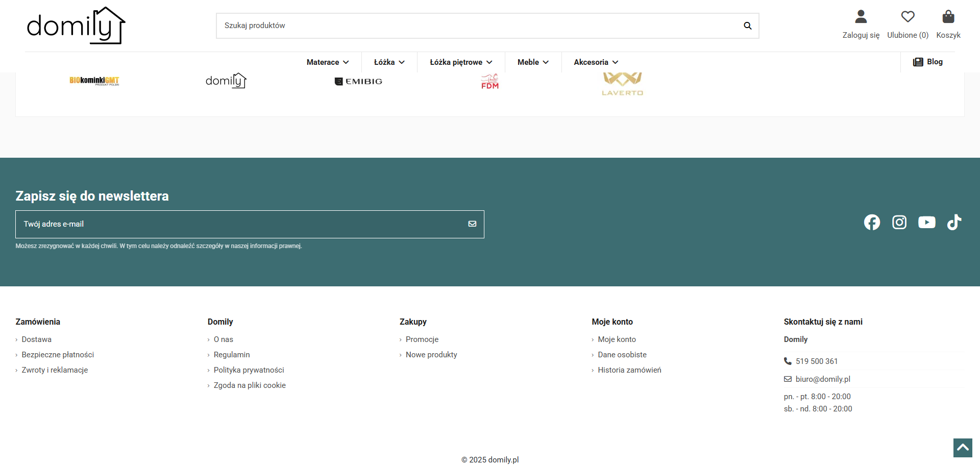Expand the Materace dropdown menu
The image size is (980, 465).
coord(328,62)
